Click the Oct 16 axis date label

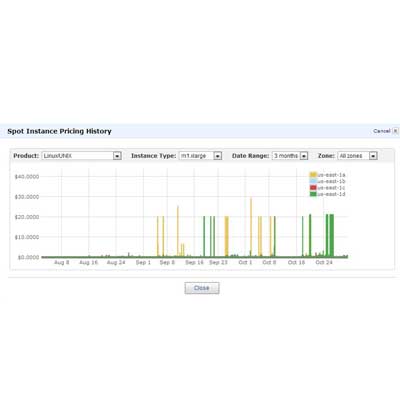click(296, 263)
